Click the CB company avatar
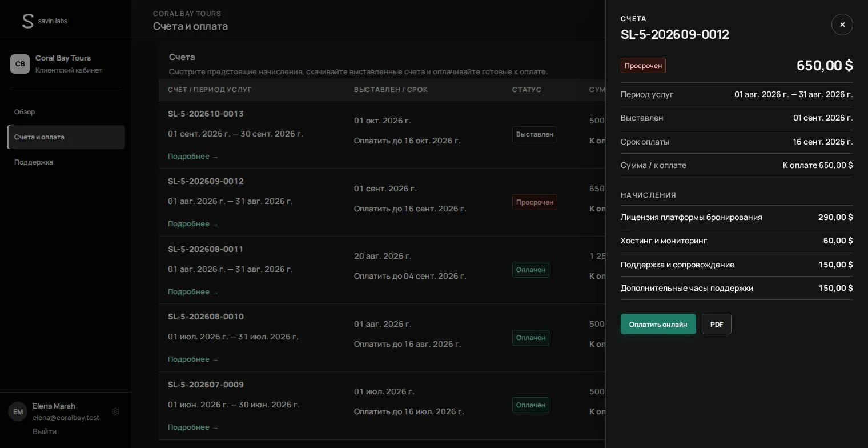Viewport: 868px width, 448px height. [20, 64]
